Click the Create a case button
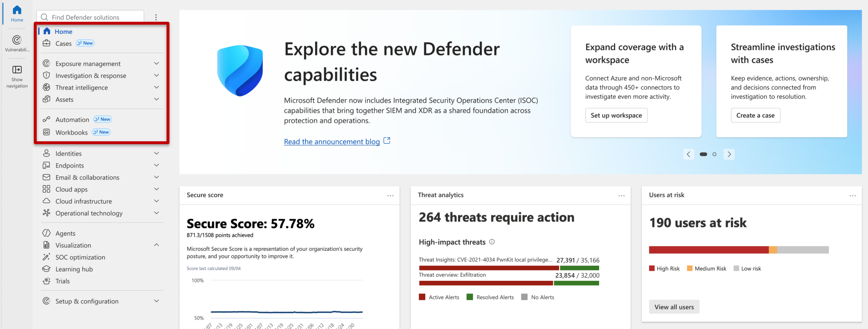 (x=755, y=115)
